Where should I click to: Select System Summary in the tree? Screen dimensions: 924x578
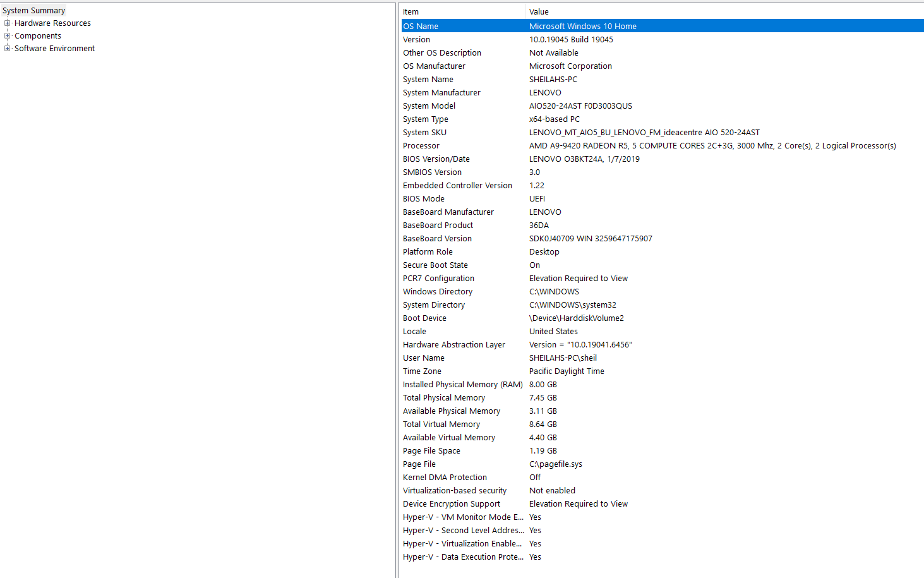click(33, 11)
